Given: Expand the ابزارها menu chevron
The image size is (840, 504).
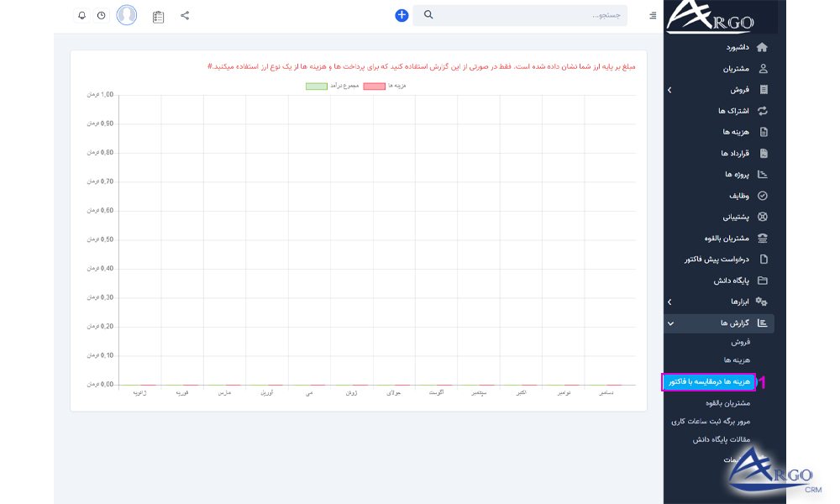Looking at the screenshot, I should click(x=669, y=302).
